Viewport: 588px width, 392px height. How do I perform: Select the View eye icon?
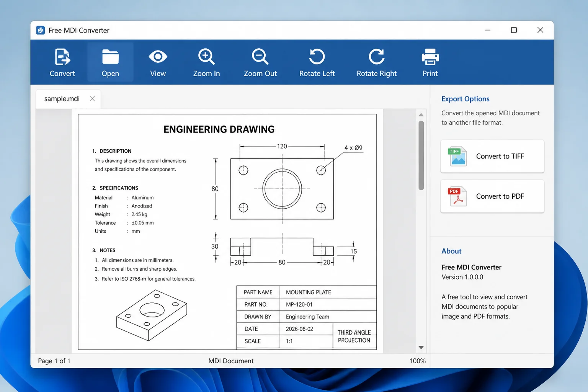[158, 57]
